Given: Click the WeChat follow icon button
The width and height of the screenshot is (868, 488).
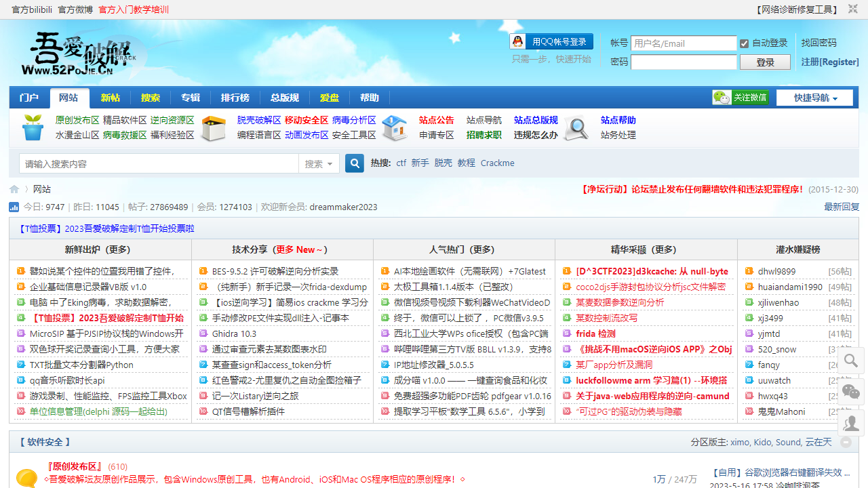Looking at the screenshot, I should click(x=740, y=98).
